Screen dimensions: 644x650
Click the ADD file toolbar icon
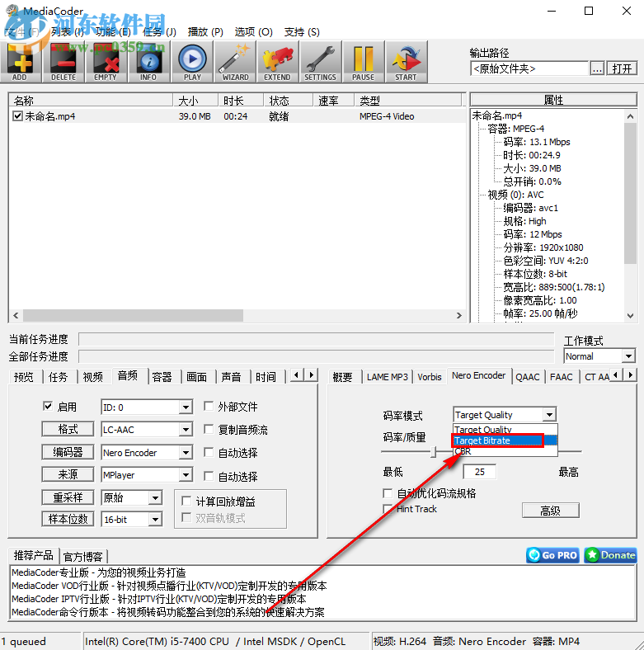(x=21, y=62)
